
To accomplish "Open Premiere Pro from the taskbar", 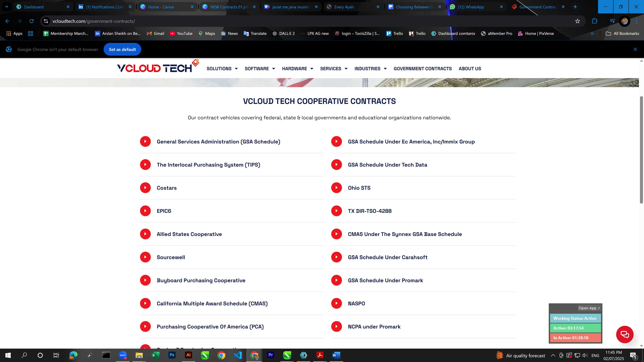I will (x=271, y=355).
